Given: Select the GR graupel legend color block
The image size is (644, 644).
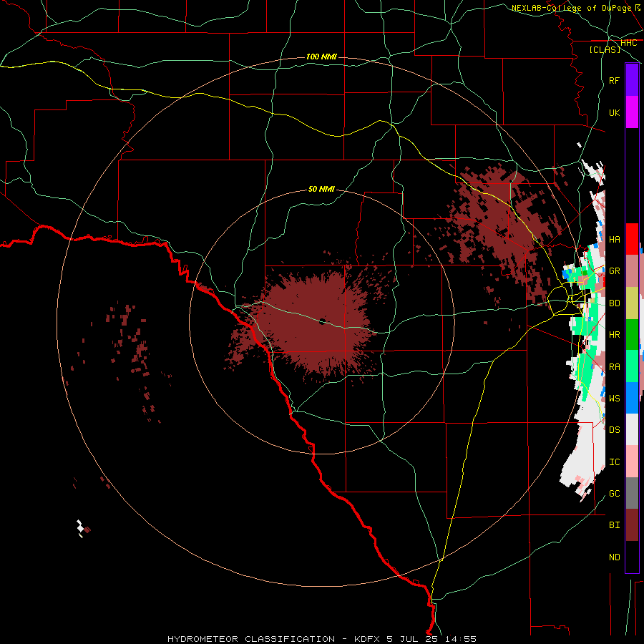Looking at the screenshot, I should 632,270.
